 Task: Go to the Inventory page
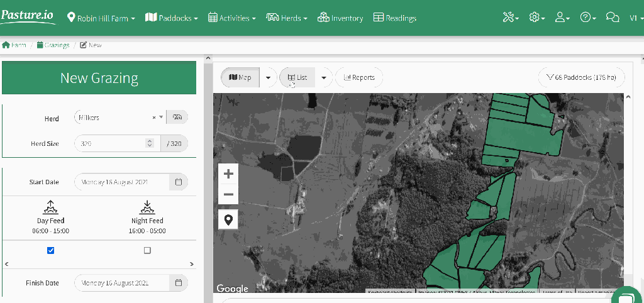(340, 18)
